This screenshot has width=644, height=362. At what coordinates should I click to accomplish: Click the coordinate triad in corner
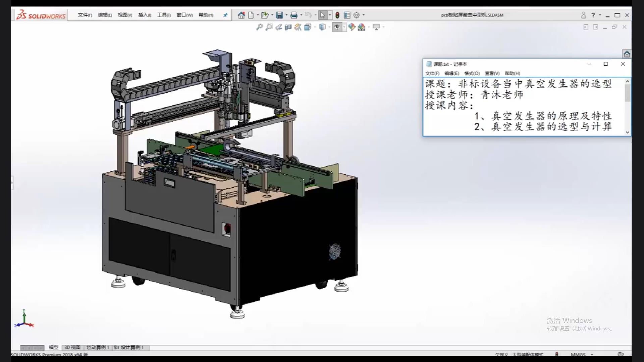coord(24,319)
